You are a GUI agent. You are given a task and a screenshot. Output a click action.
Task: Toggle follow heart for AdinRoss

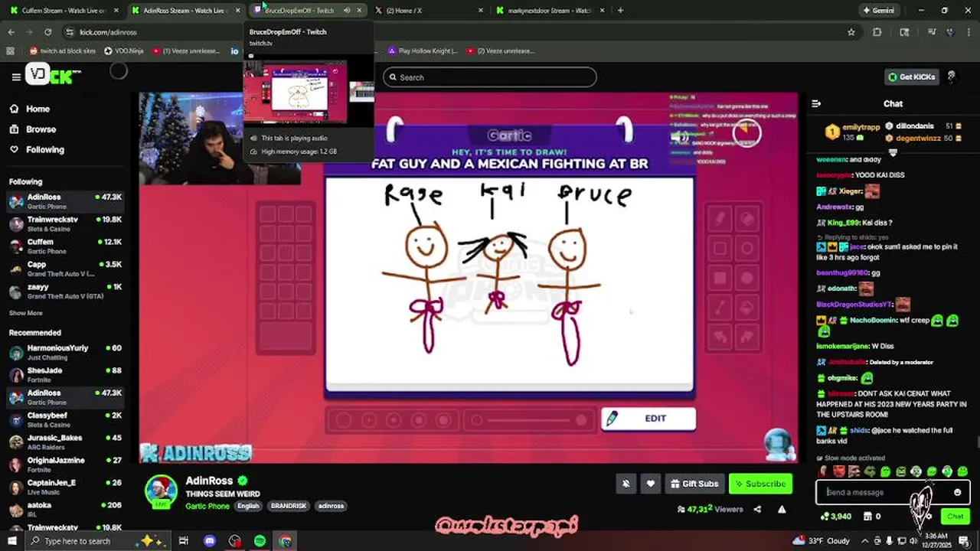[x=650, y=484]
